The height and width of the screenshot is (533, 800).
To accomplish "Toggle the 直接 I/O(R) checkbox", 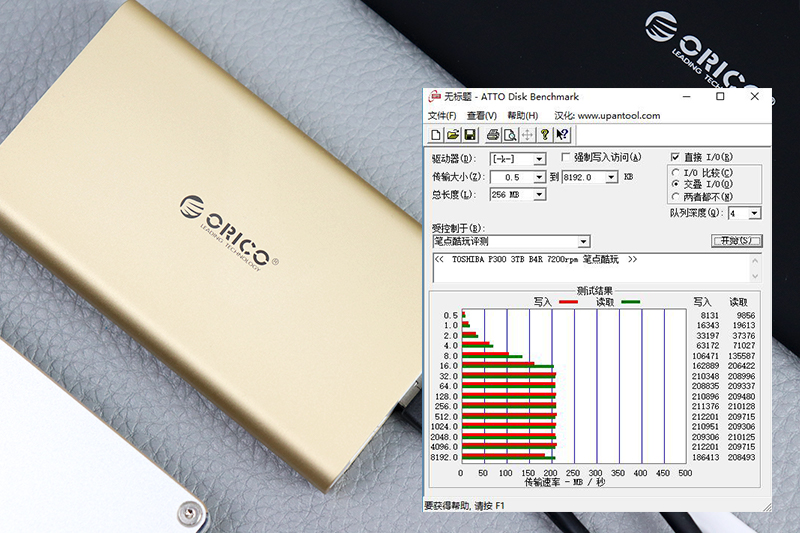I will 676,157.
